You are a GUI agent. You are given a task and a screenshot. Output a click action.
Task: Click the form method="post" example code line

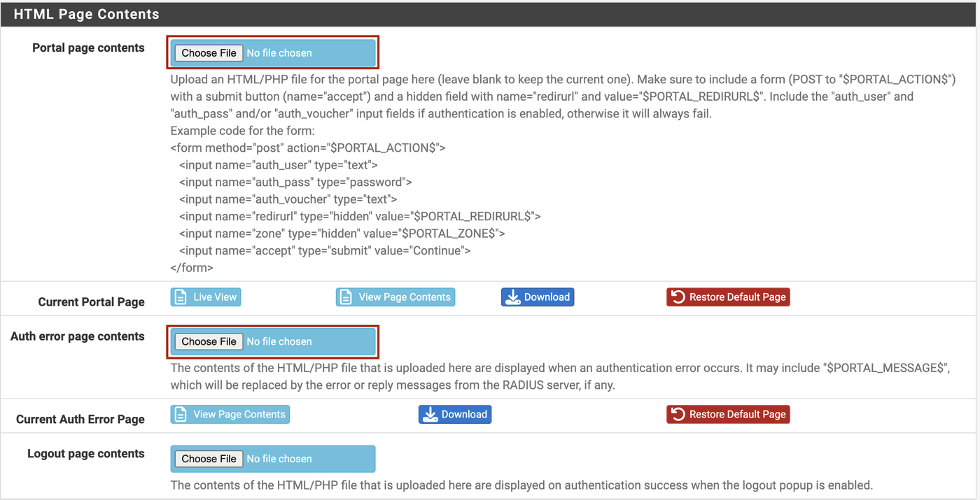coord(308,148)
